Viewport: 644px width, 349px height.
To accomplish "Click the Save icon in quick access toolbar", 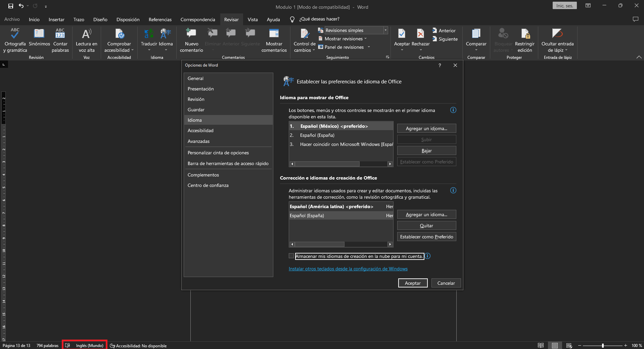I will coord(11,6).
